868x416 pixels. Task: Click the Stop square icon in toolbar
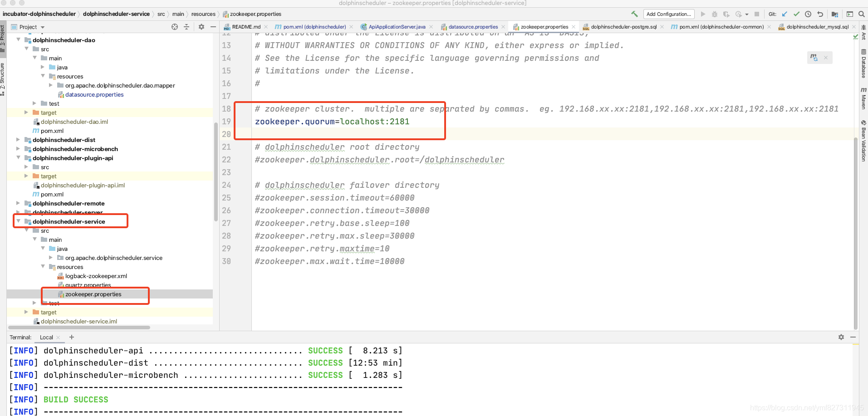(x=757, y=14)
